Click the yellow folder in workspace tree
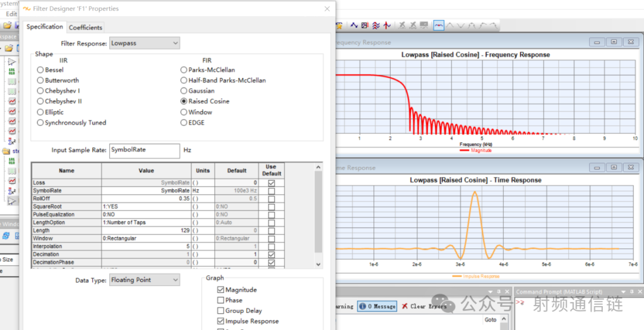 point(6,151)
